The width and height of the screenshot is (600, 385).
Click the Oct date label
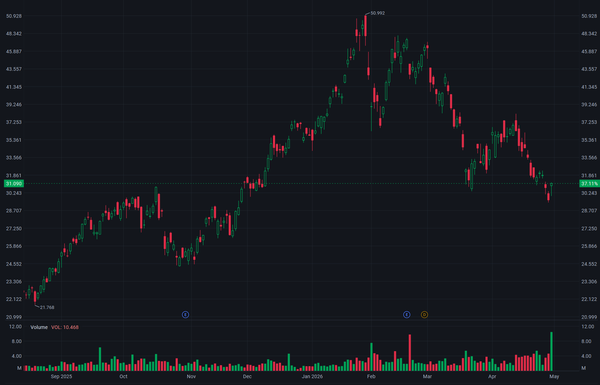123,377
